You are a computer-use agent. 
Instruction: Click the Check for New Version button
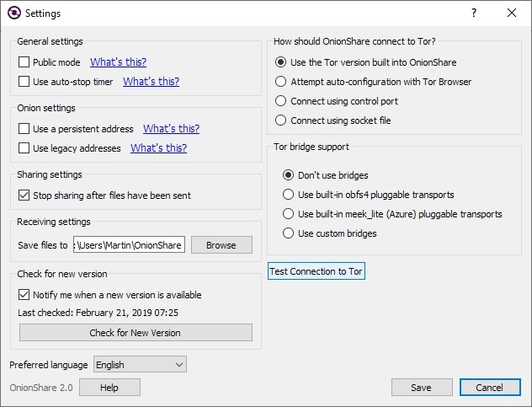tap(136, 333)
